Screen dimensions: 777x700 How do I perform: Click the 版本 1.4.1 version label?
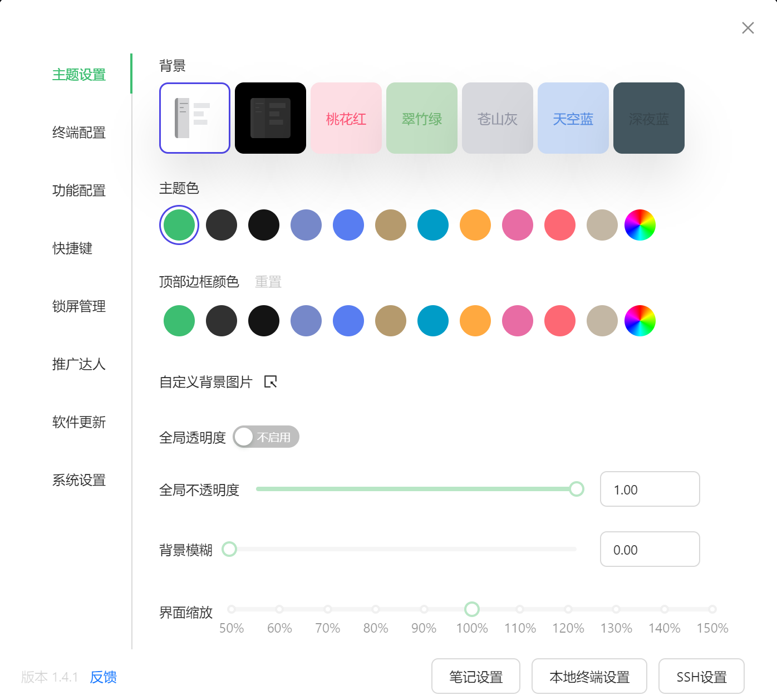pos(50,677)
